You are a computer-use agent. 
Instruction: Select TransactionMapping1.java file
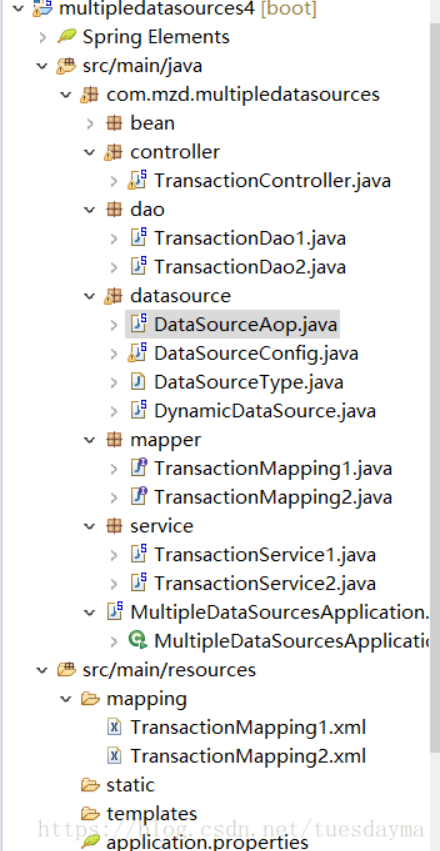click(273, 468)
